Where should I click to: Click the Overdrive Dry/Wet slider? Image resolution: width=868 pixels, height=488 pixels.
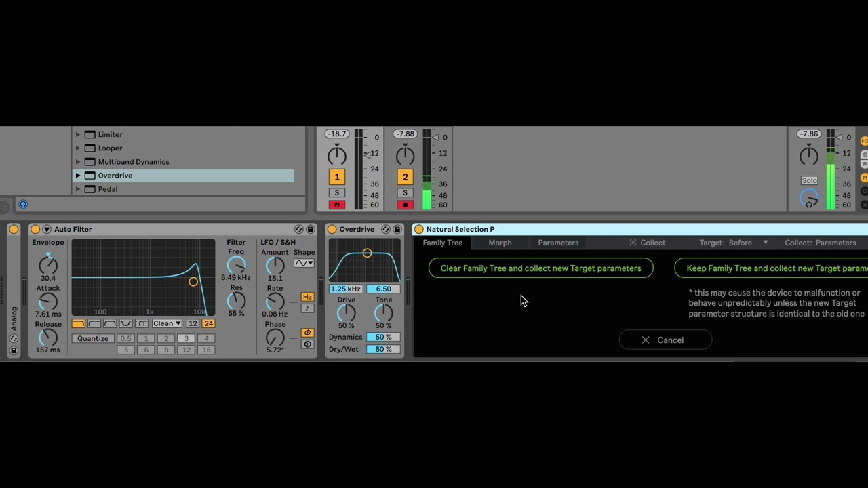[x=383, y=349]
